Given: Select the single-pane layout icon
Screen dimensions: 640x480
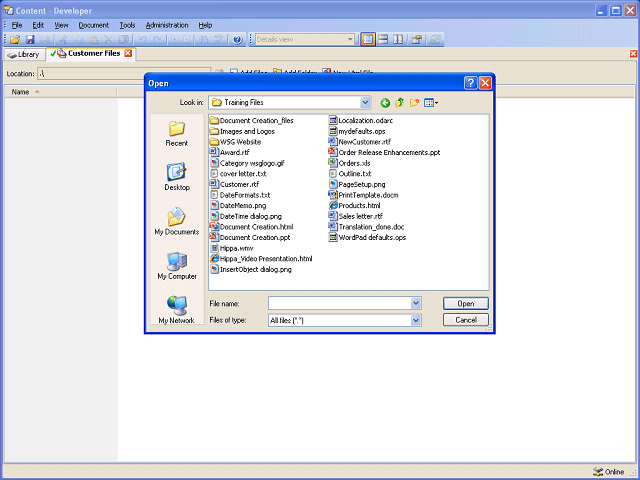Looking at the screenshot, I should [x=368, y=40].
